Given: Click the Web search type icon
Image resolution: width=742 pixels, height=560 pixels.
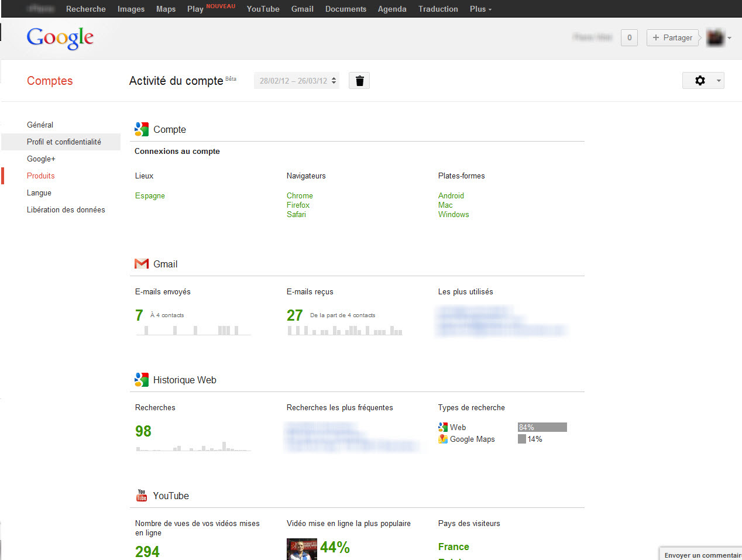Looking at the screenshot, I should [x=443, y=427].
